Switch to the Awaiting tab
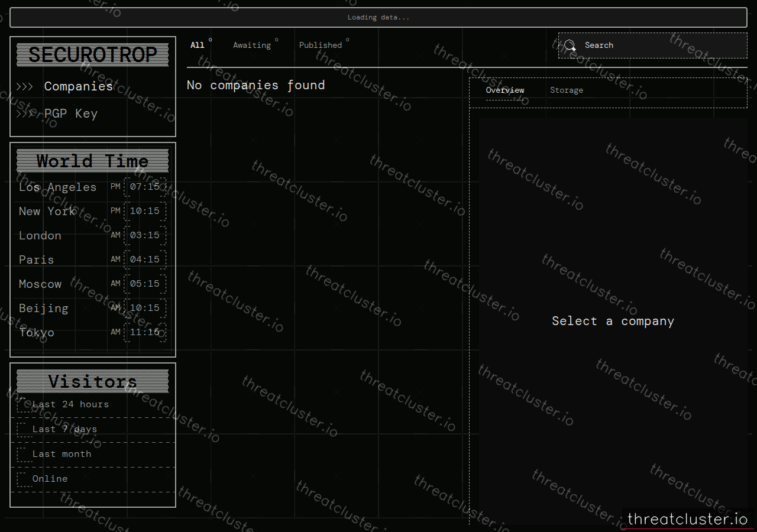The width and height of the screenshot is (757, 532). point(252,45)
